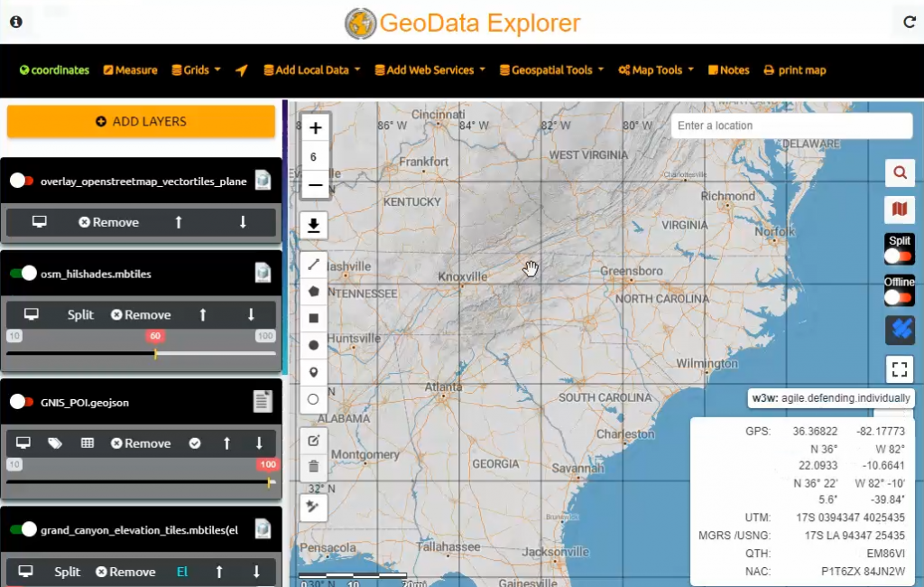Expand the Add Local Data dropdown
This screenshot has width=924, height=587.
click(311, 70)
